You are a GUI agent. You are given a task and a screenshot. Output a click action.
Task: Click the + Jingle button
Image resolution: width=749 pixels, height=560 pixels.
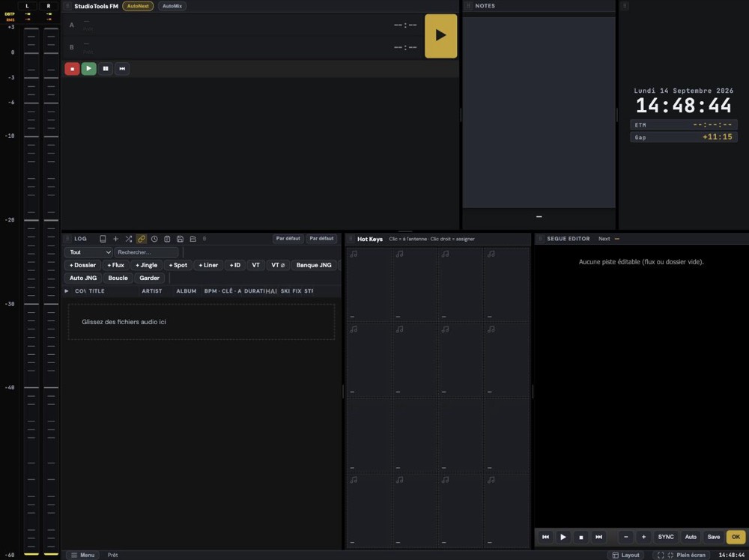click(x=146, y=265)
